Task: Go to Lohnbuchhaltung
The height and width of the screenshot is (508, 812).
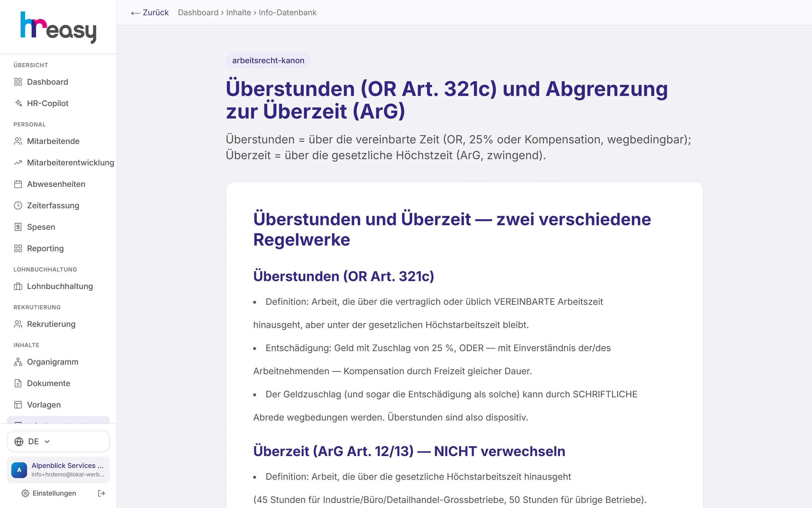Action: 58,286
